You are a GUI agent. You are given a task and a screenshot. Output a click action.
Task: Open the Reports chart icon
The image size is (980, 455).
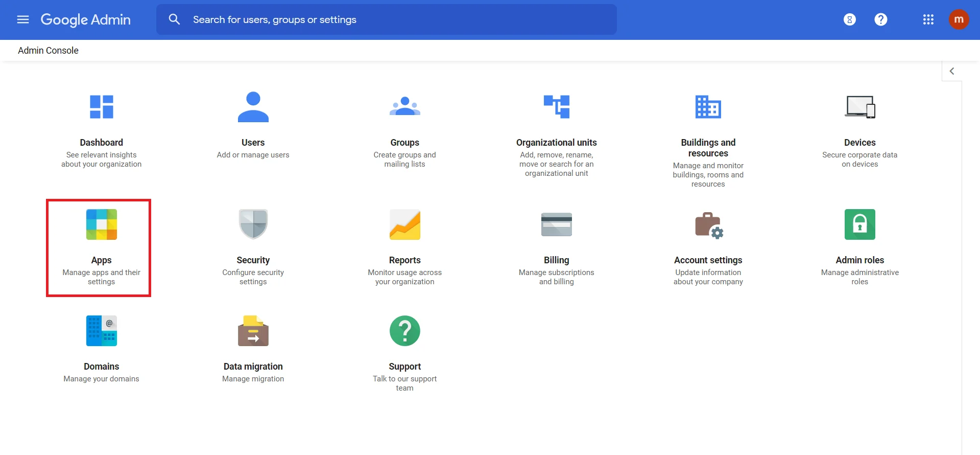pyautogui.click(x=404, y=224)
